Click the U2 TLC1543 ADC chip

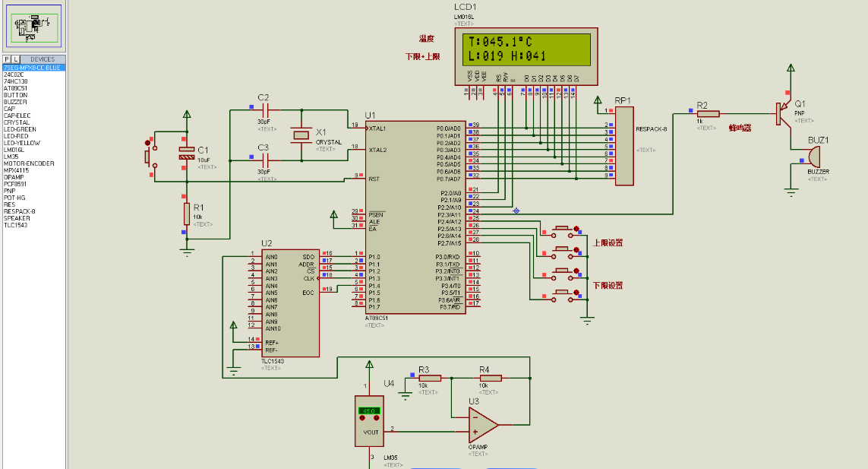tap(290, 303)
